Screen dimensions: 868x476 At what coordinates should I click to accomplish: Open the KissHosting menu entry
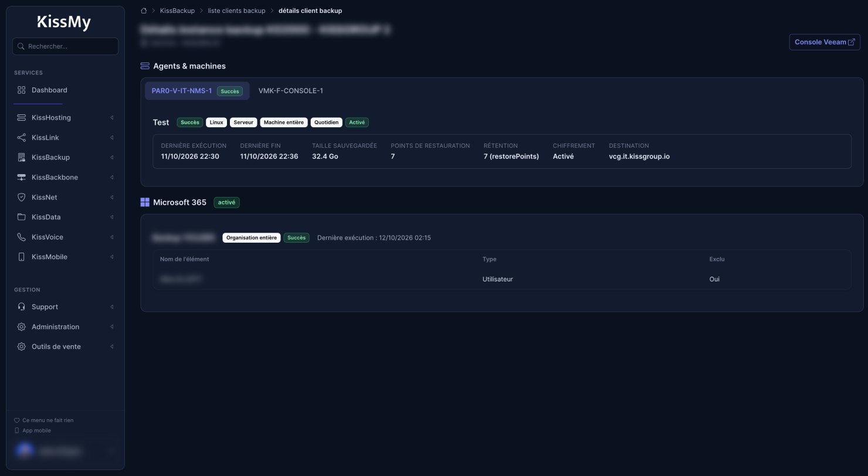point(65,118)
